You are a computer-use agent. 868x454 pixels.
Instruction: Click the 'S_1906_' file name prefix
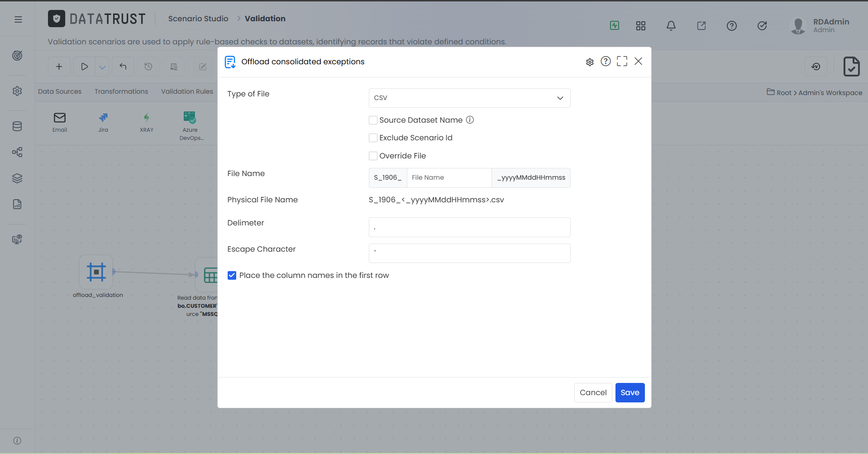click(388, 177)
